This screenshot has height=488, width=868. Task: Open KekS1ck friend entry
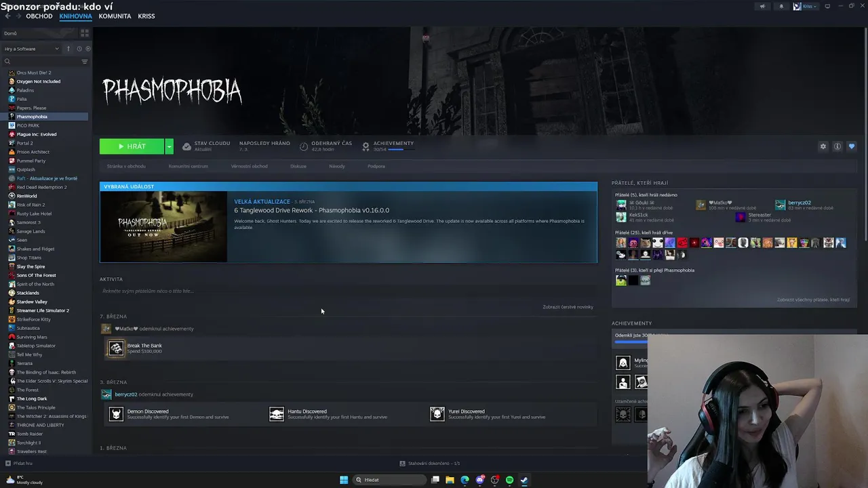click(645, 217)
